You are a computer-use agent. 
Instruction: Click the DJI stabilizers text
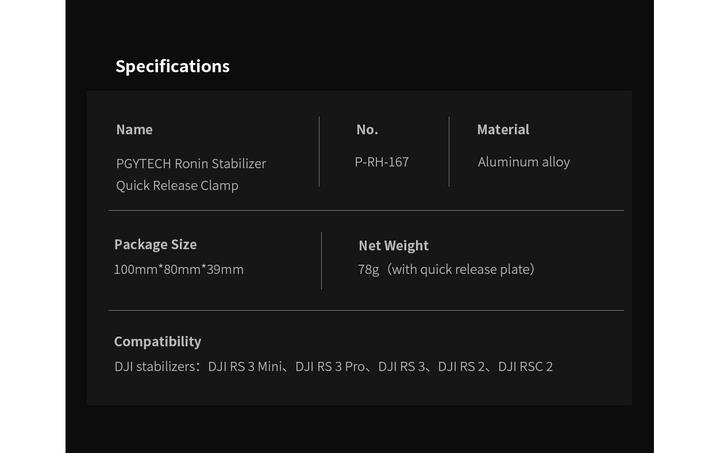click(x=157, y=367)
